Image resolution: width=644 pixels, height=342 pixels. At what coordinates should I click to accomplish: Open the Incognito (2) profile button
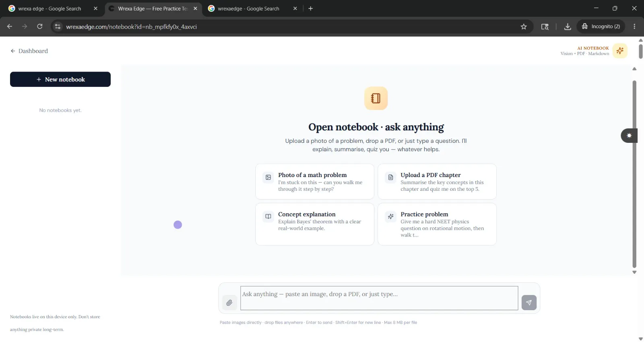[x=601, y=27]
